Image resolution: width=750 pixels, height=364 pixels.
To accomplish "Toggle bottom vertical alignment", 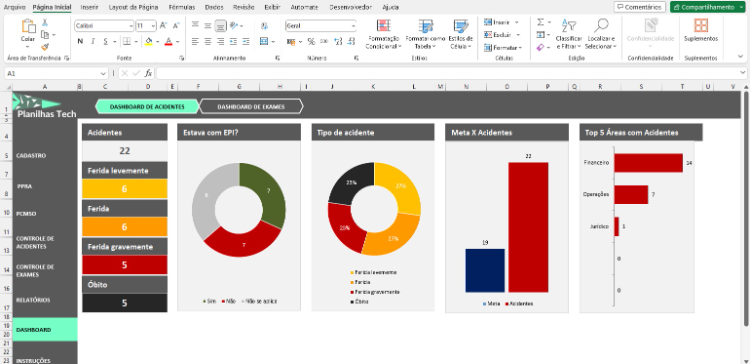I will [220, 26].
